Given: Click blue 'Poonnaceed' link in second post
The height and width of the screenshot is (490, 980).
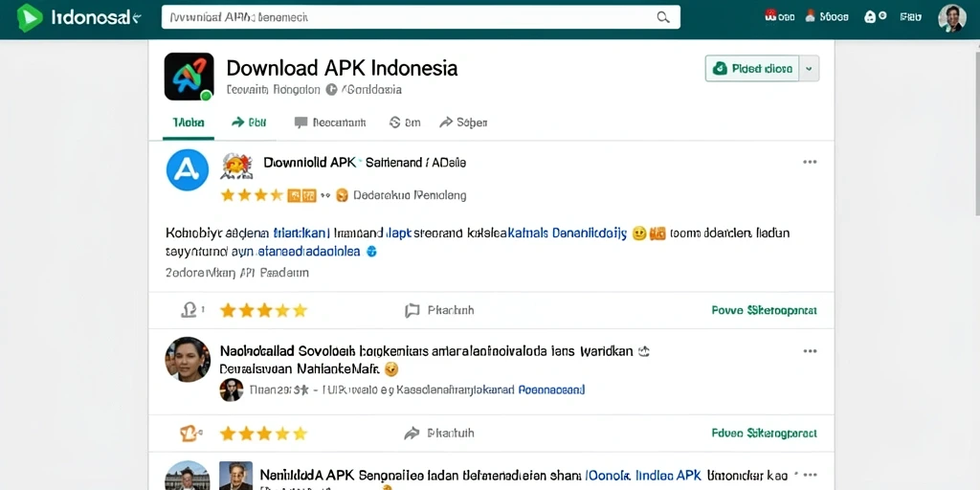Looking at the screenshot, I should point(552,390).
